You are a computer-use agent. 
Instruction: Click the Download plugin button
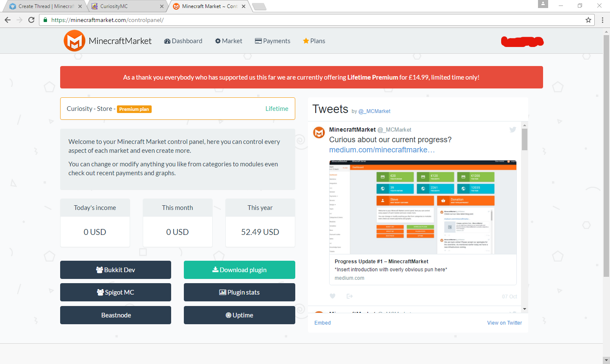pyautogui.click(x=239, y=270)
